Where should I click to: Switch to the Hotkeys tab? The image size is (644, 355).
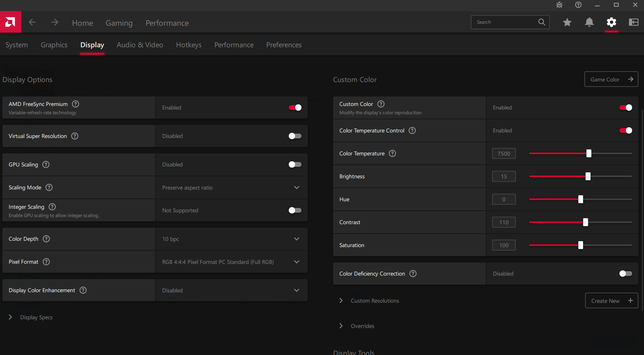[189, 45]
